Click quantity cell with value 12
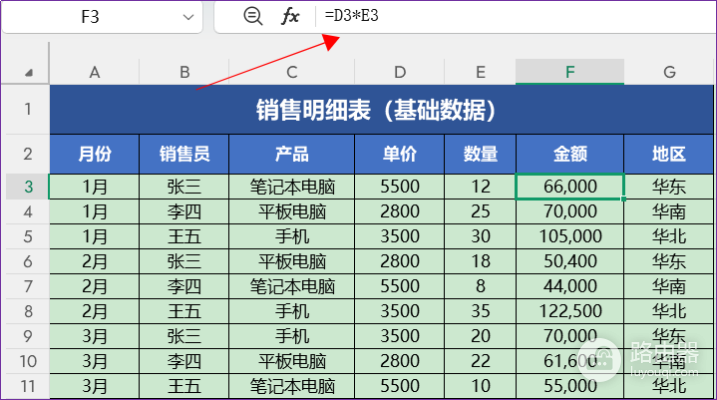717x400 pixels. pyautogui.click(x=480, y=187)
